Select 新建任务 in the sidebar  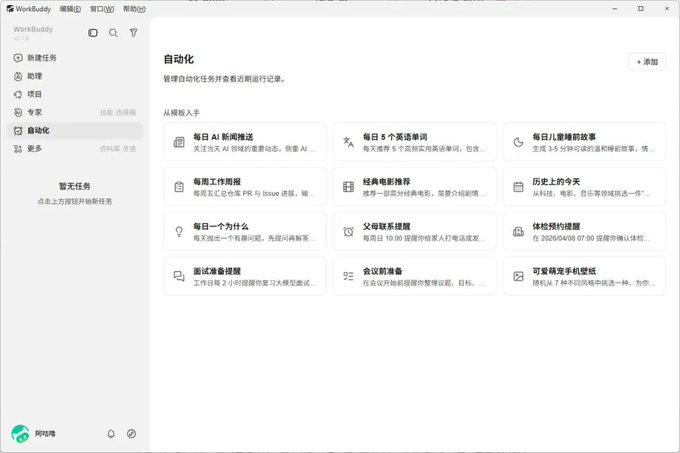75,58
